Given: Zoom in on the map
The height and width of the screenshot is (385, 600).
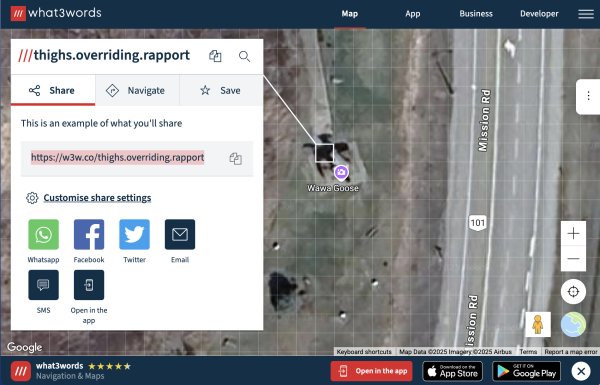Looking at the screenshot, I should click(573, 233).
